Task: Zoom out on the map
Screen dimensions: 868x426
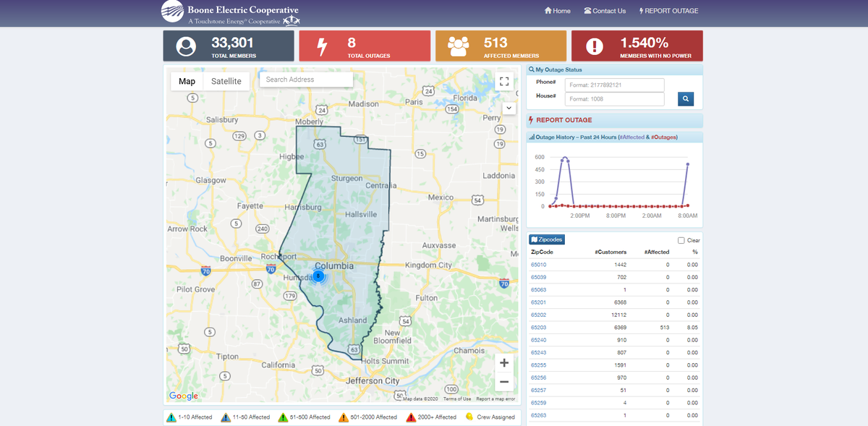Action: [x=504, y=382]
